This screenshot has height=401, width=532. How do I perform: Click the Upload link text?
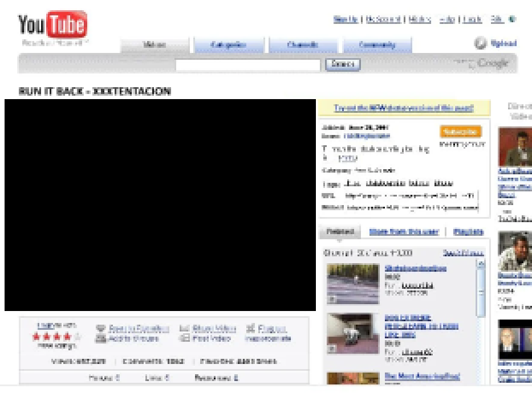point(504,43)
